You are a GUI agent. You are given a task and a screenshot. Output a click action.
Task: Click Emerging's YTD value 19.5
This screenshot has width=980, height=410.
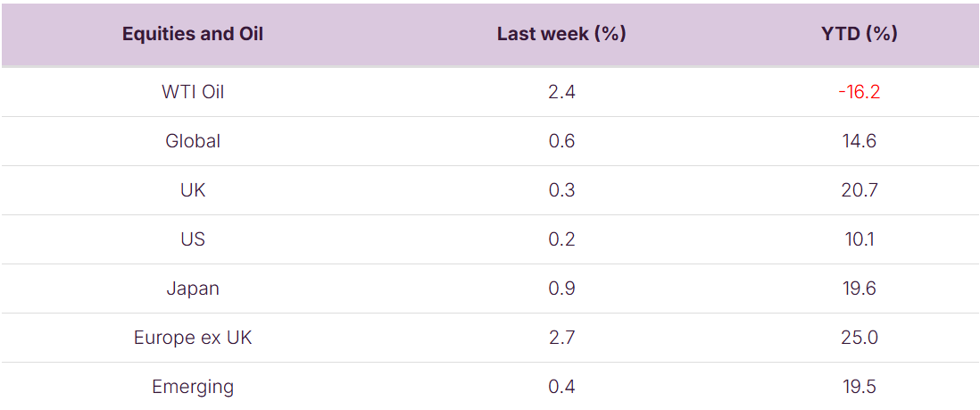(859, 387)
